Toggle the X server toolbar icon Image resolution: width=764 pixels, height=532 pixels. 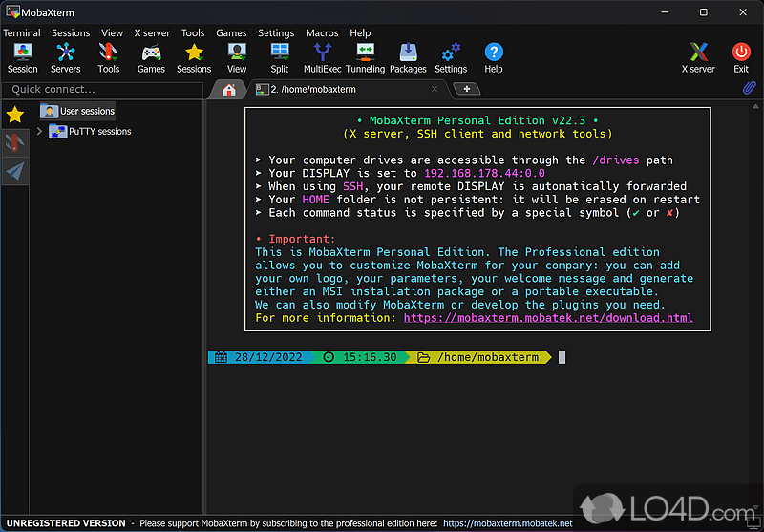click(698, 57)
